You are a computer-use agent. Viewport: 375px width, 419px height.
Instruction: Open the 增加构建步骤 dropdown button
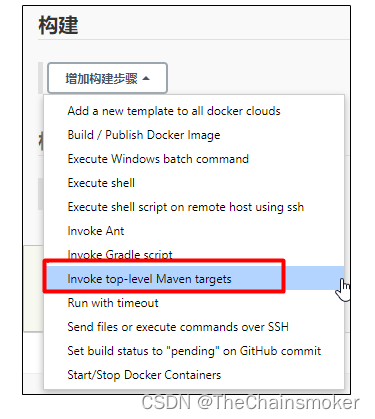click(107, 78)
